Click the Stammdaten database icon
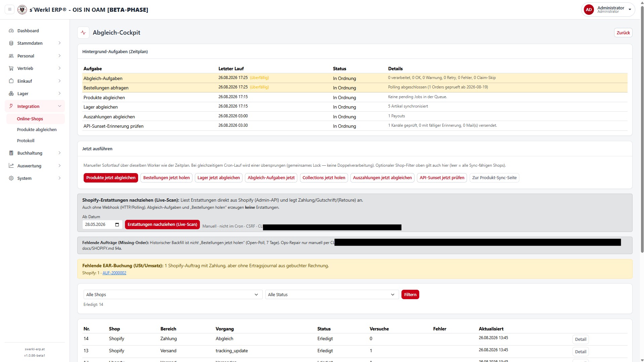The image size is (644, 362). click(x=11, y=43)
